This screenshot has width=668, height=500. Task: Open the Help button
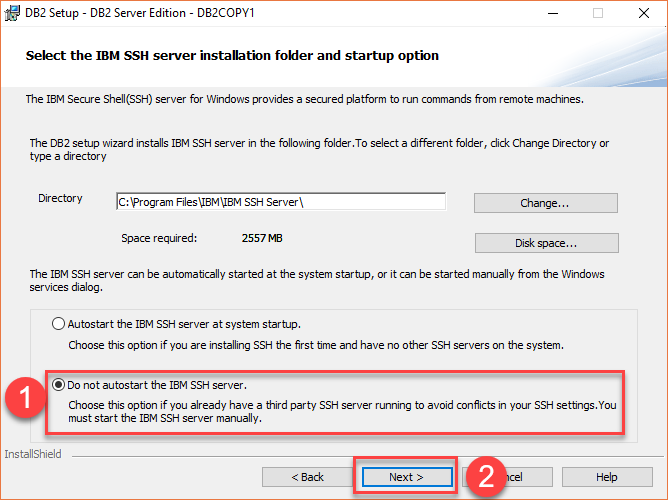(x=607, y=477)
